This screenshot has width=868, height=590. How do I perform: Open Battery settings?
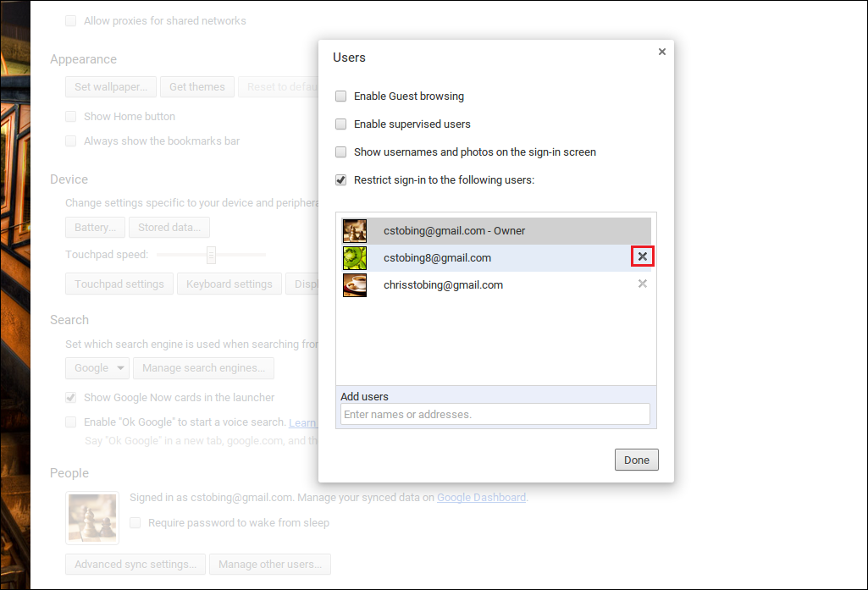[95, 228]
